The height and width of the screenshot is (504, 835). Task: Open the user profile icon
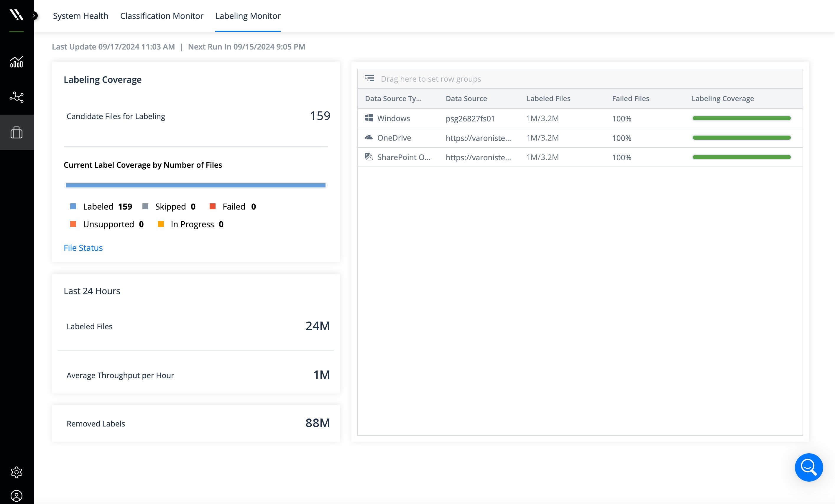[x=17, y=496]
